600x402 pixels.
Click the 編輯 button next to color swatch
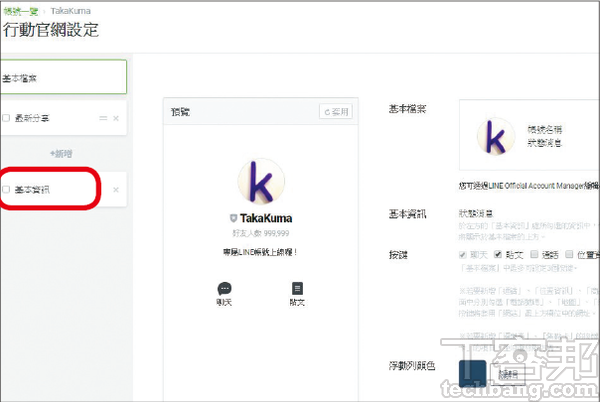(509, 374)
